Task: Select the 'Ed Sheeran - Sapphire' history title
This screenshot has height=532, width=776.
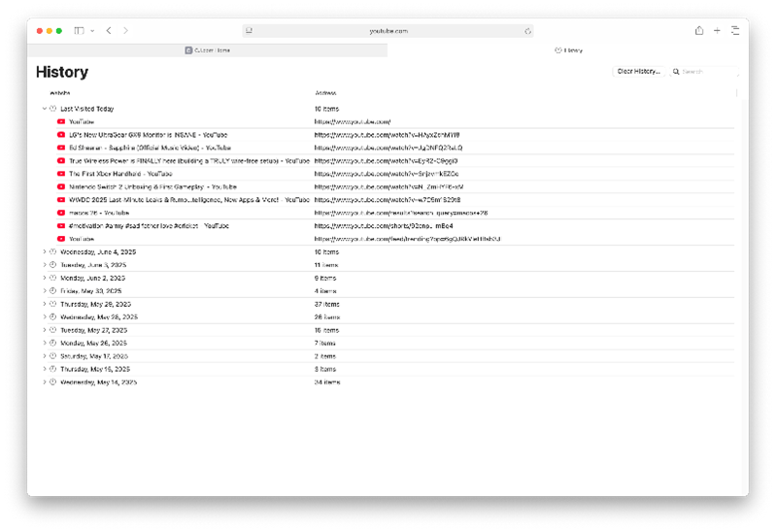Action: (150, 148)
